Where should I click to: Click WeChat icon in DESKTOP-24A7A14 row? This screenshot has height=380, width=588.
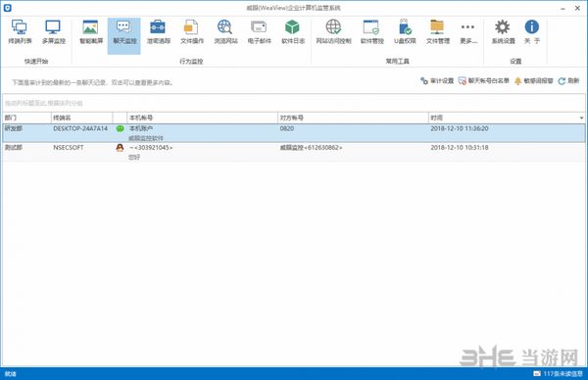(x=120, y=128)
